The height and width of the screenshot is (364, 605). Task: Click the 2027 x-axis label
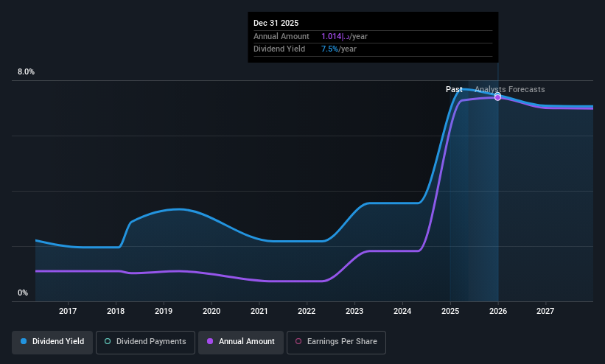point(545,311)
